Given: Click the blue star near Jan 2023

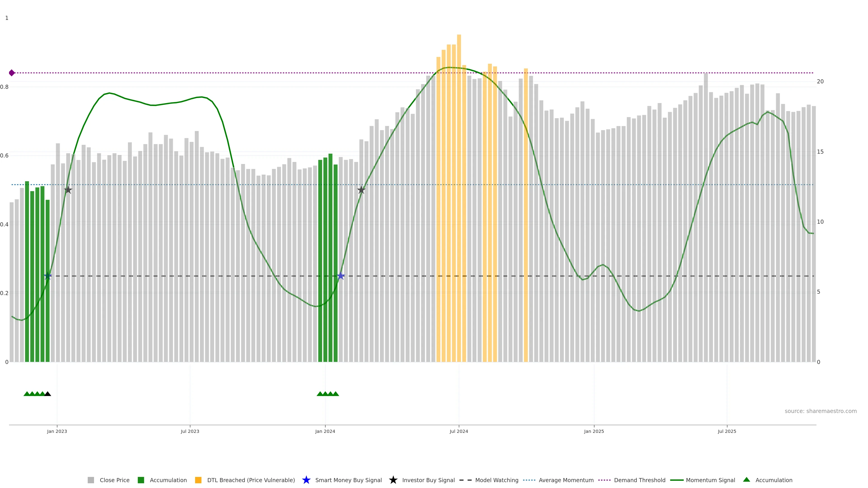Looking at the screenshot, I should point(48,276).
